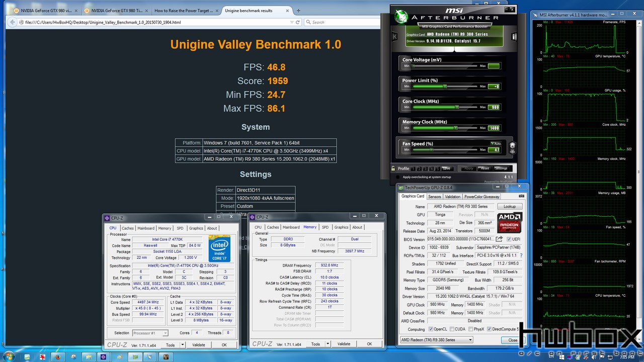
Task: Open the Afterburner Settings button
Action: click(x=501, y=168)
